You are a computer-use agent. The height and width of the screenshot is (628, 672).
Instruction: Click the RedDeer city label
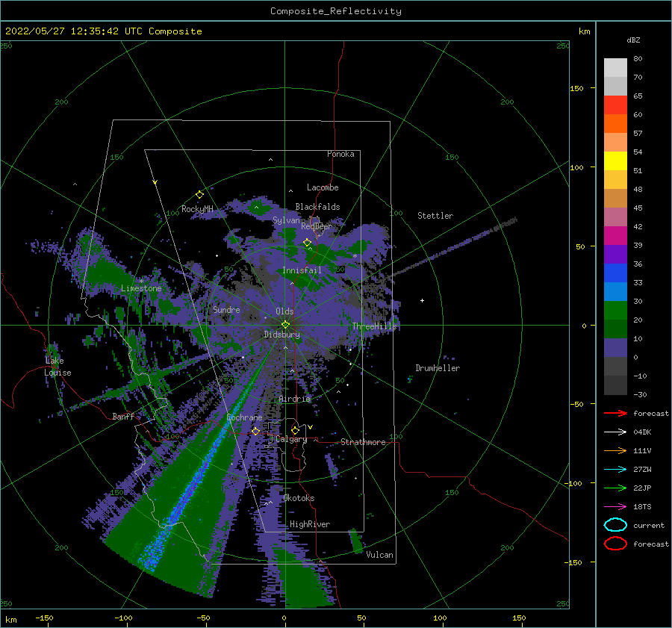pos(317,226)
